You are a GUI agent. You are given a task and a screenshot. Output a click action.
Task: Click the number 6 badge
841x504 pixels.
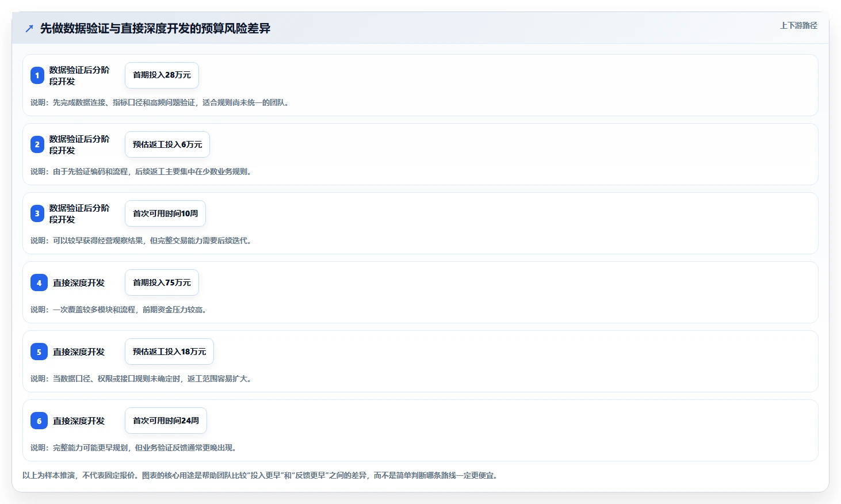pos(39,421)
